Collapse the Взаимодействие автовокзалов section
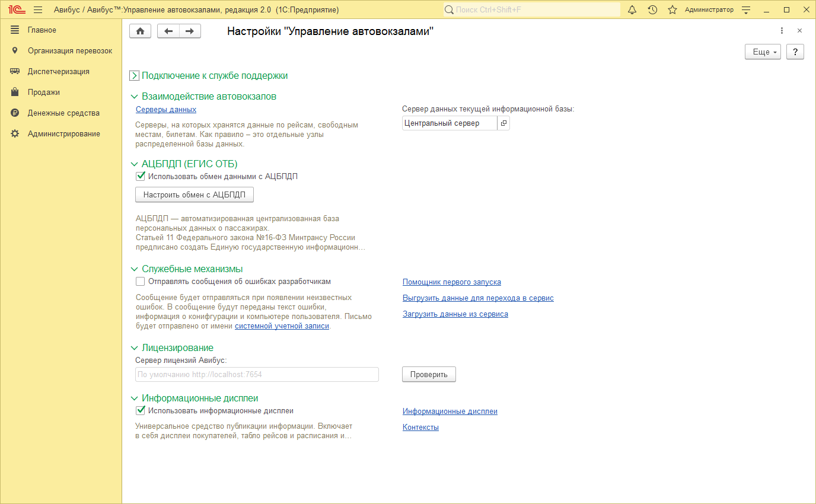The width and height of the screenshot is (816, 504). coord(135,97)
